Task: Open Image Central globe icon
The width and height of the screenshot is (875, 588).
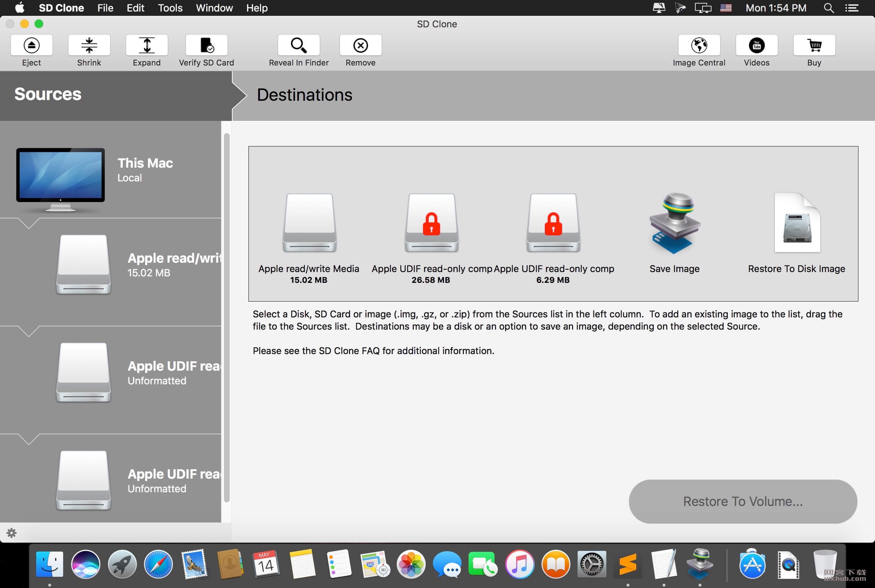Action: coord(699,45)
